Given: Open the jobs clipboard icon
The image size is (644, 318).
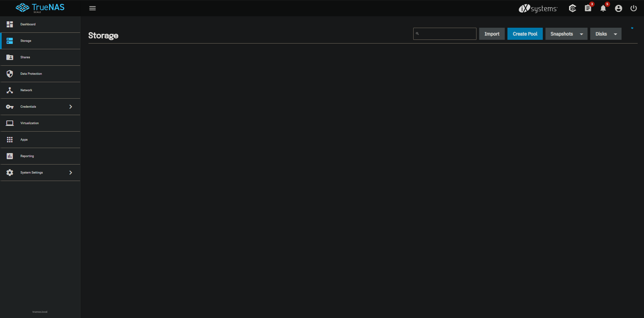Looking at the screenshot, I should point(588,8).
